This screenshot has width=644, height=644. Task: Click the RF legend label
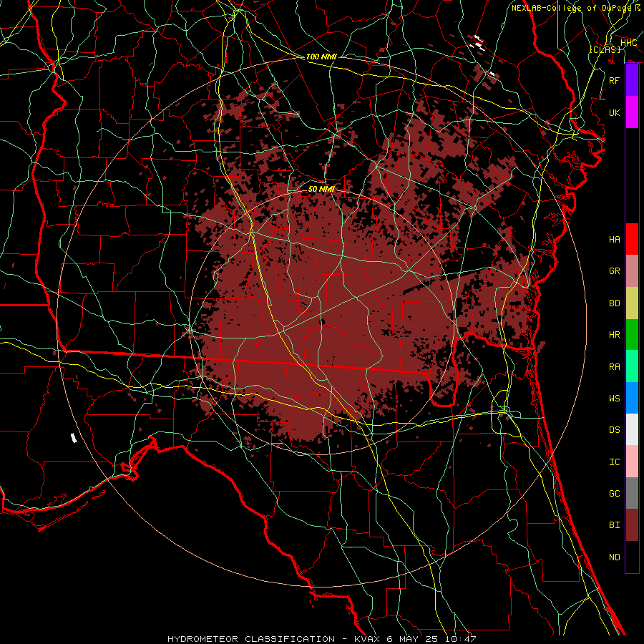pyautogui.click(x=615, y=80)
